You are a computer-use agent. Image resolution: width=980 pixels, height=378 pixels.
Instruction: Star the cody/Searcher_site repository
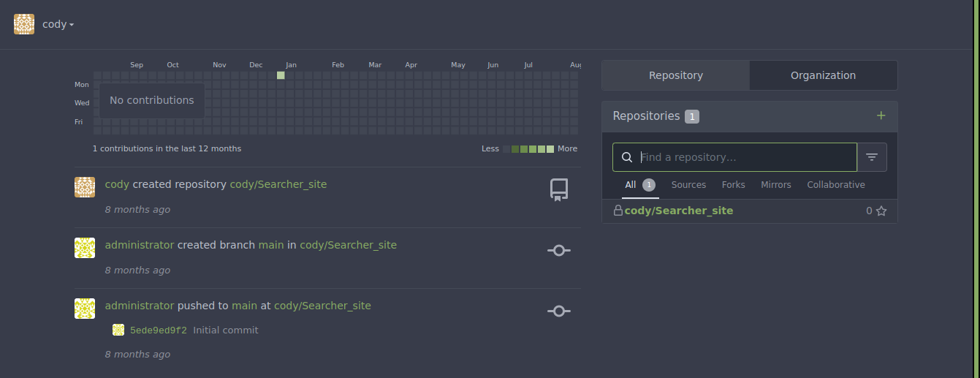881,211
